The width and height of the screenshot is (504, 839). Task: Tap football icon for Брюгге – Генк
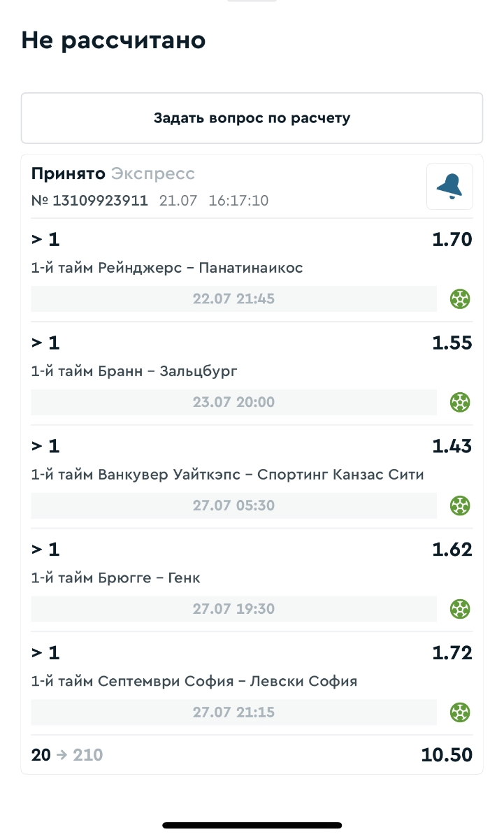459,609
